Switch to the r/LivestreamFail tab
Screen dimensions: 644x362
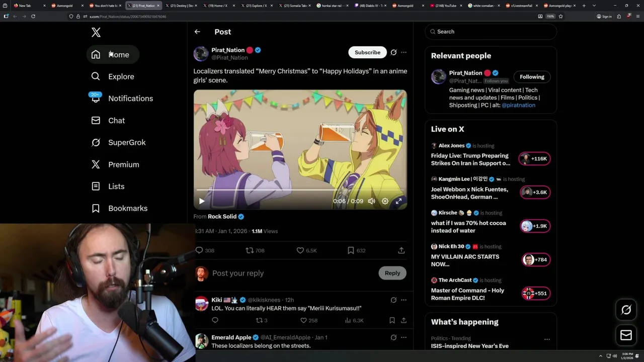click(x=521, y=6)
